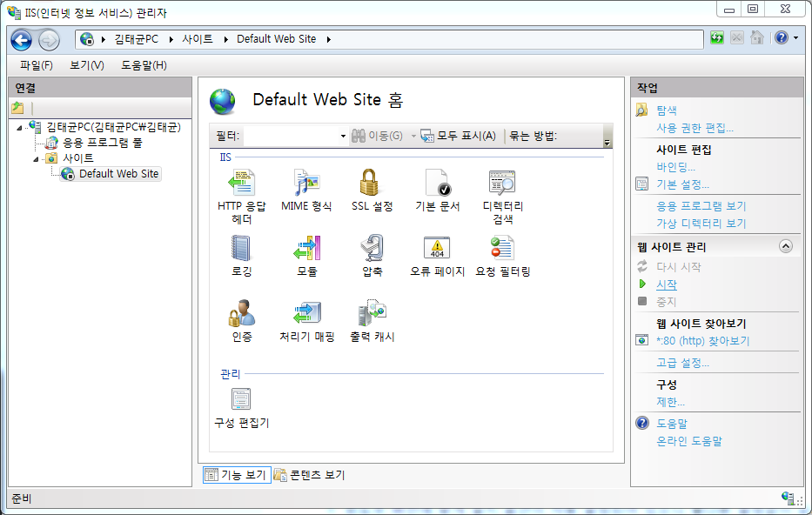Switch to 콘텐츠 보기 tab
The image size is (812, 515).
click(x=309, y=475)
